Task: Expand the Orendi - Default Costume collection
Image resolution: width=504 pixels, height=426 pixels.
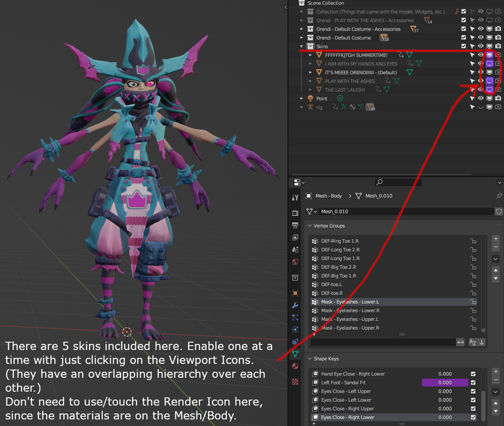Action: pos(301,38)
